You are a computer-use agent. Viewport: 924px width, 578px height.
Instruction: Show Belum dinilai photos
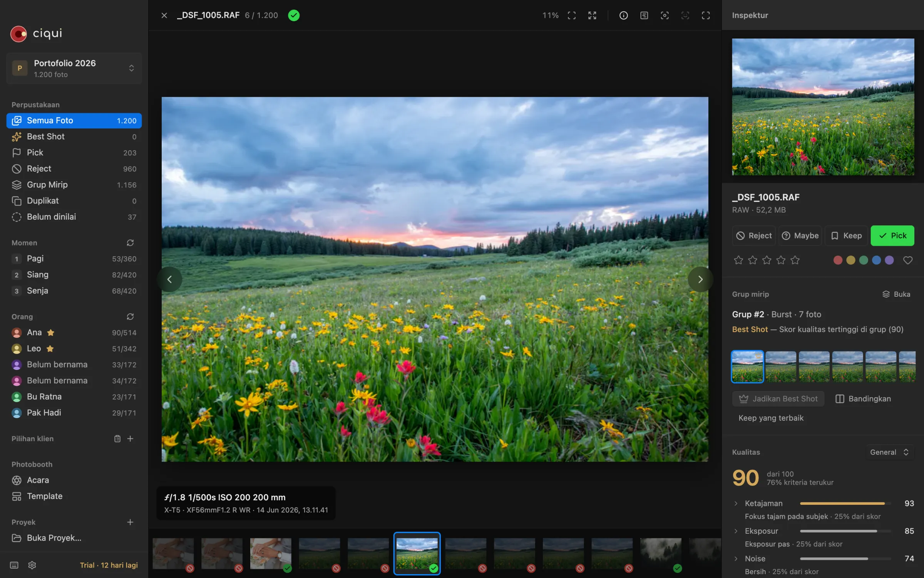tap(74, 217)
